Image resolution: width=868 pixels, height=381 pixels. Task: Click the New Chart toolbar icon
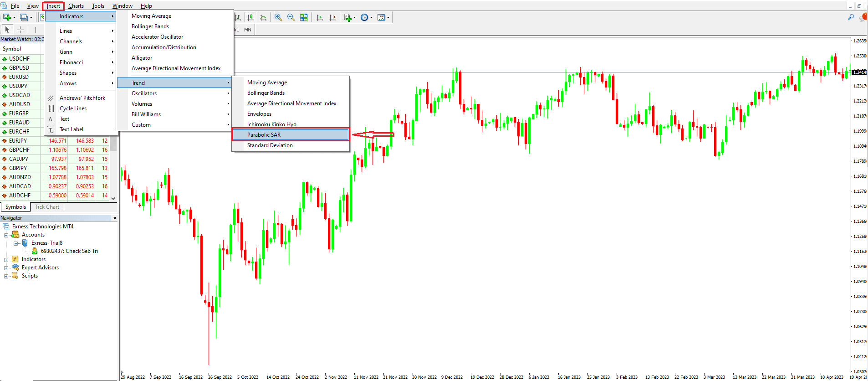pyautogui.click(x=7, y=17)
